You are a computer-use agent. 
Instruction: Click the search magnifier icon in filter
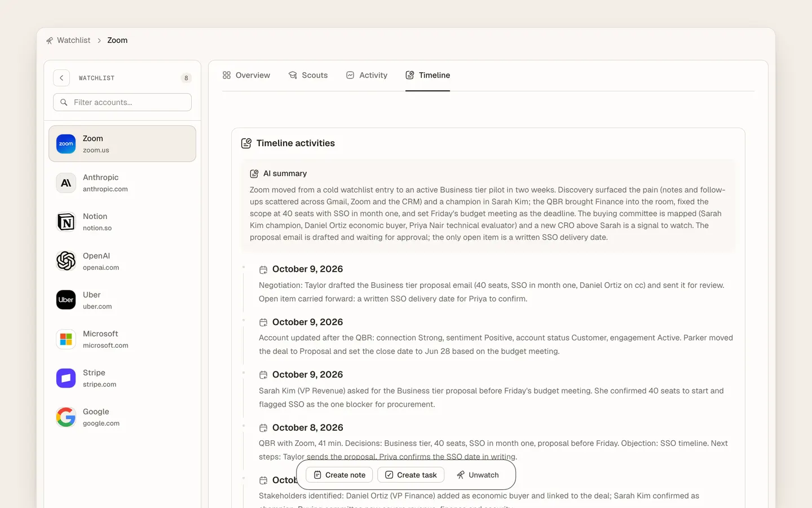point(64,102)
